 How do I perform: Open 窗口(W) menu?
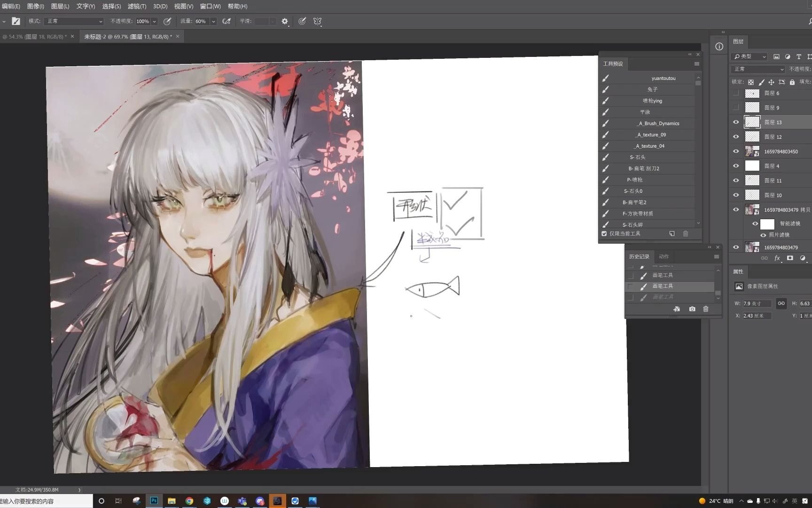tap(210, 6)
